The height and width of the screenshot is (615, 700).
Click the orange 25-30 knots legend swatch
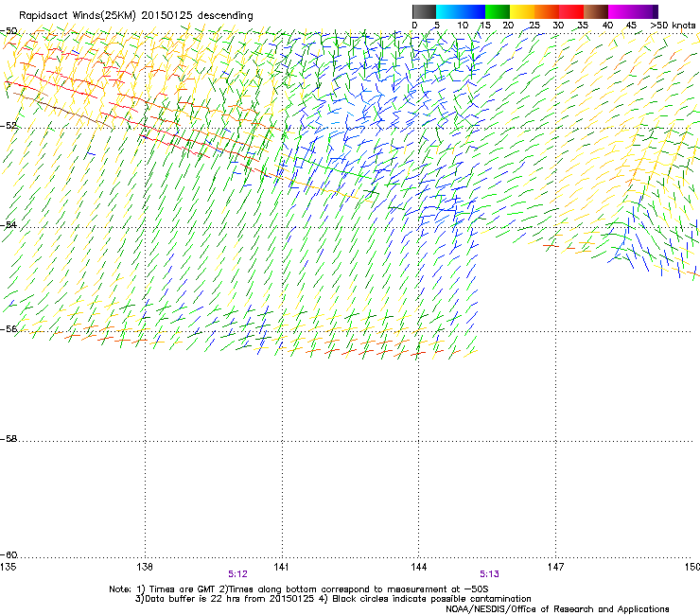click(x=547, y=11)
